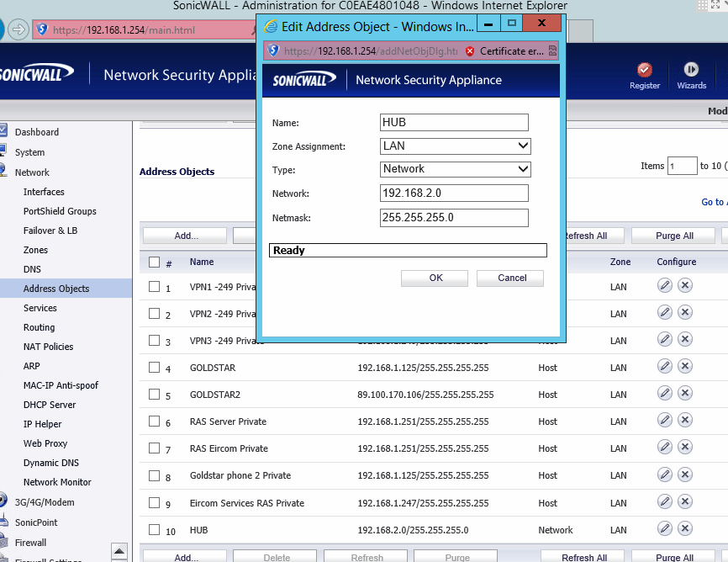Check the box for row 2 VPN2 -249

[x=154, y=313]
